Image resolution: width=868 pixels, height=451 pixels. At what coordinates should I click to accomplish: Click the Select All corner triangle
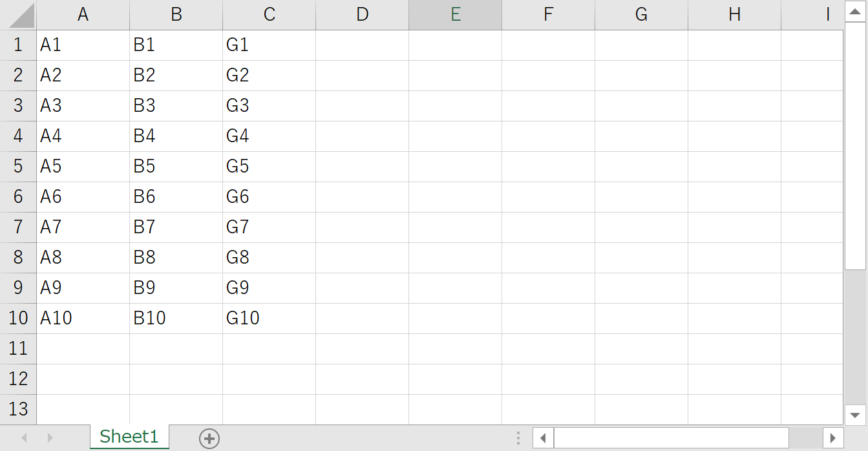coord(21,16)
